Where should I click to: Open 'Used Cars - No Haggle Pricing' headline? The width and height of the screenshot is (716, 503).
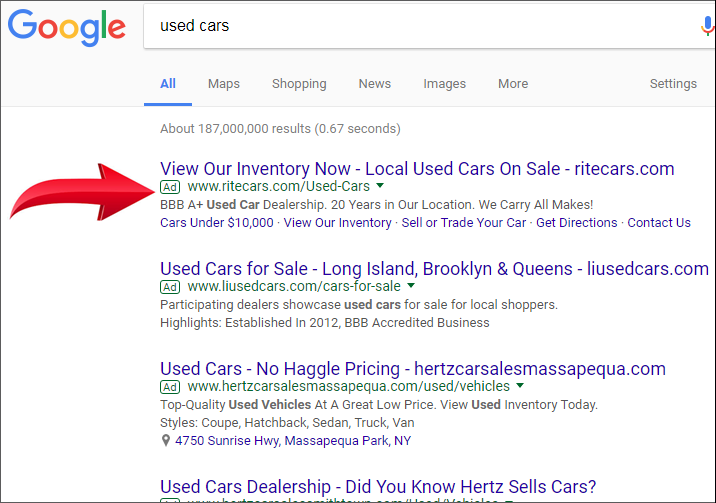tap(413, 369)
